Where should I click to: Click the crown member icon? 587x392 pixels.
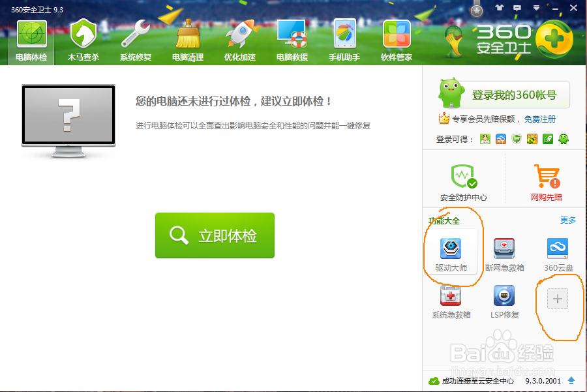coord(444,118)
